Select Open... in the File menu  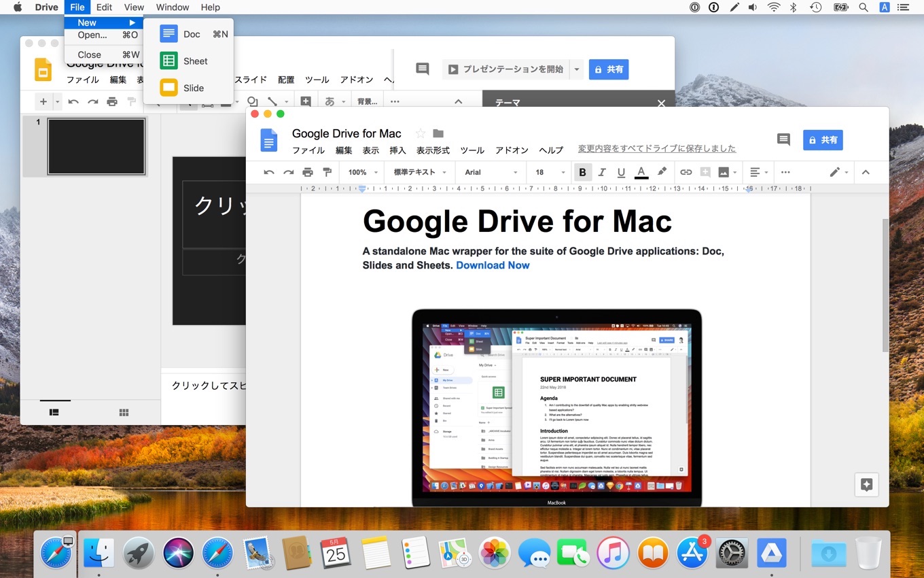click(104, 35)
